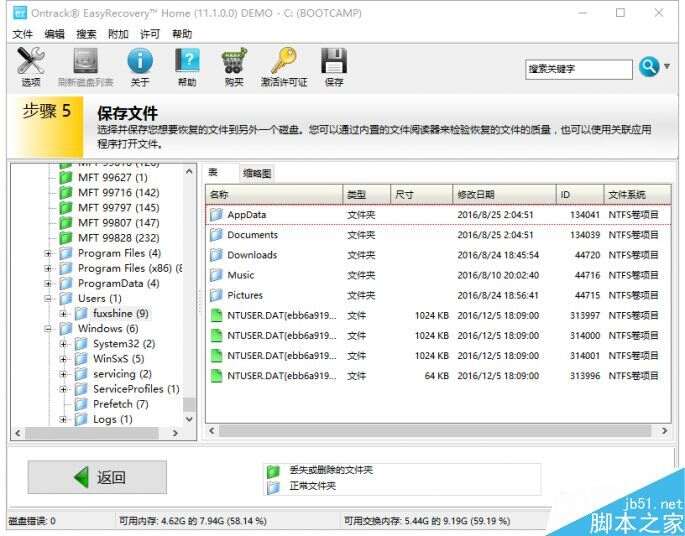
Task: Click in the 搜索关键字 search field
Action: point(578,69)
